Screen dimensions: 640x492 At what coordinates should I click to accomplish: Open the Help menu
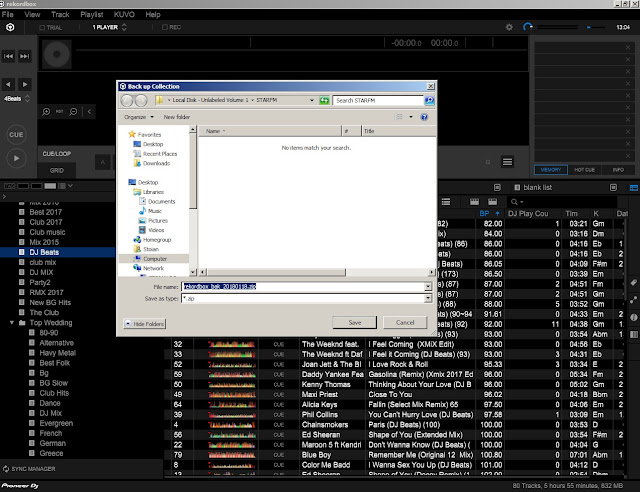pyautogui.click(x=153, y=15)
